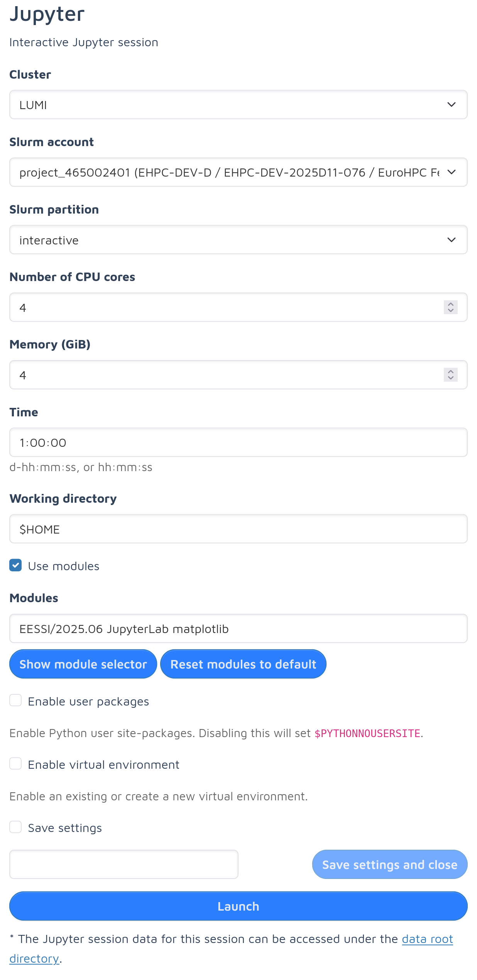Uncheck the Use modules checkbox
This screenshot has width=477, height=980.
click(x=15, y=566)
